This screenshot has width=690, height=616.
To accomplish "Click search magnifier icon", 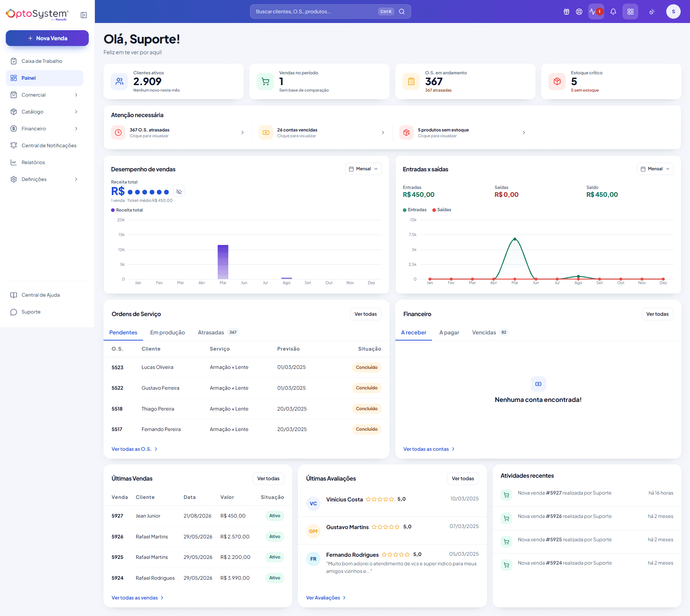I will (402, 11).
